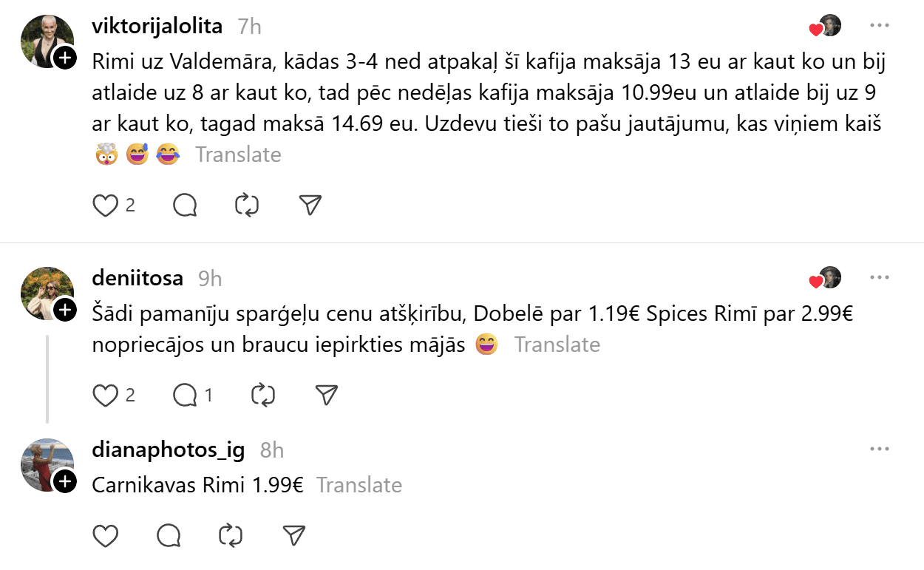Viewport: 924px width, 570px height.
Task: Like dianaphotos_ig's reply with the heart
Action: pos(106,535)
